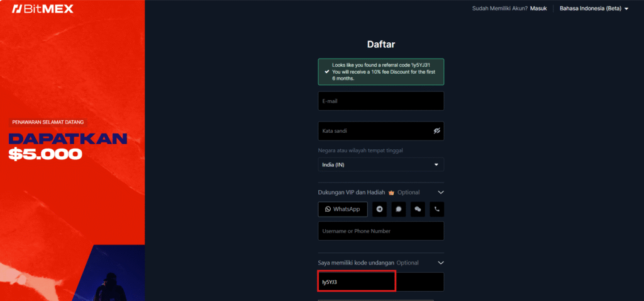The height and width of the screenshot is (301, 644).
Task: Click the Masuk login link
Action: (538, 9)
